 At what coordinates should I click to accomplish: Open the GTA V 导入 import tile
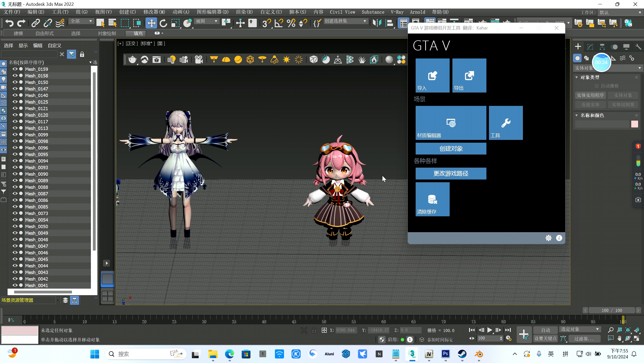click(433, 76)
